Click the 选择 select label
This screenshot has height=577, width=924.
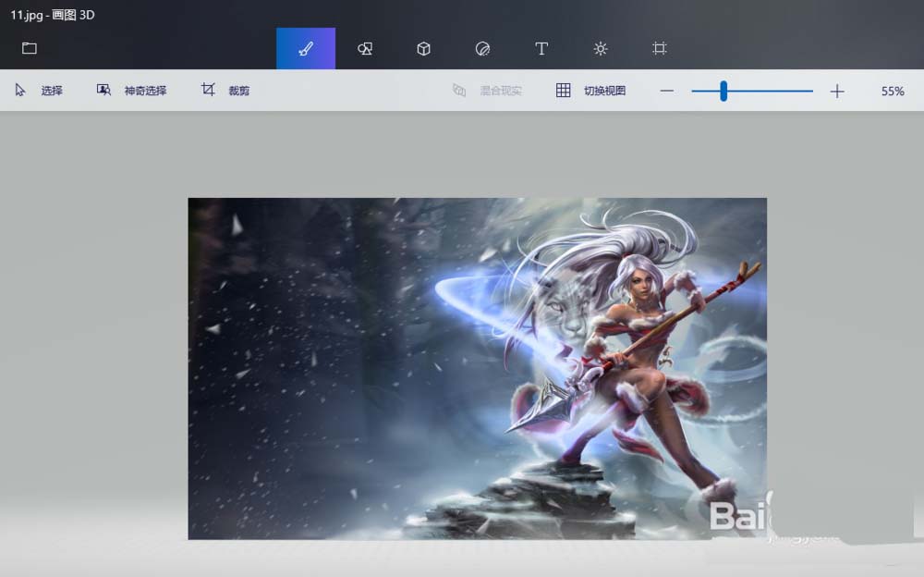click(x=53, y=91)
